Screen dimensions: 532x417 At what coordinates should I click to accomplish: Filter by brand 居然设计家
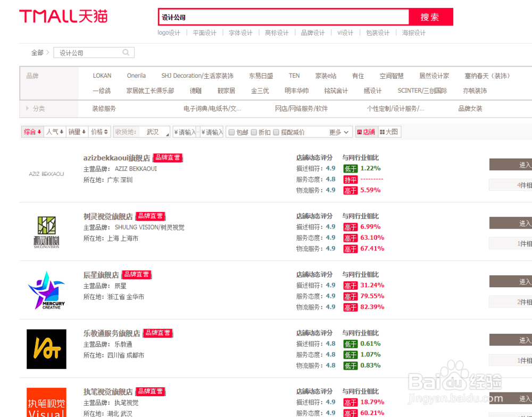coord(434,76)
